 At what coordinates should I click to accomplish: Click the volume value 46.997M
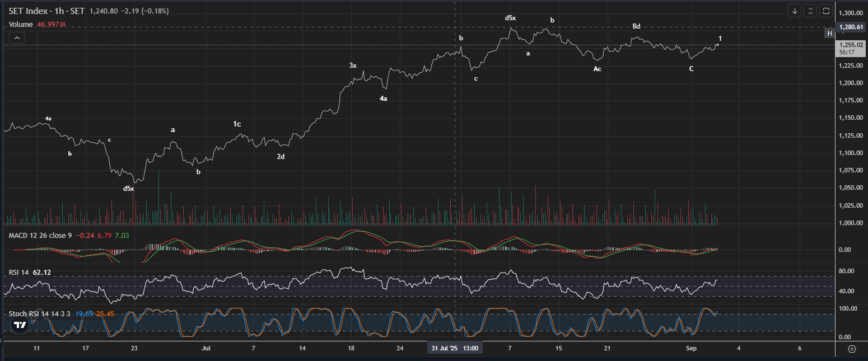pyautogui.click(x=52, y=25)
